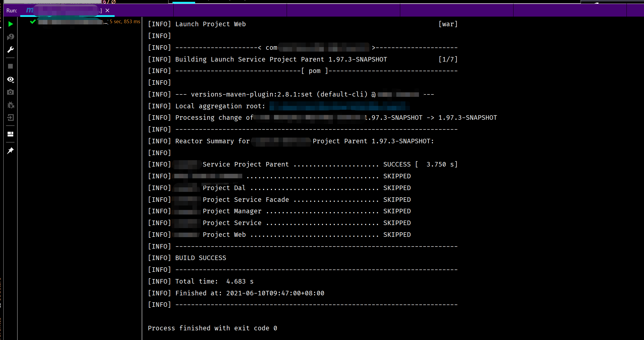Viewport: 644px width, 340px height.
Task: Click 'Process finished with exit code 0'
Action: [213, 328]
